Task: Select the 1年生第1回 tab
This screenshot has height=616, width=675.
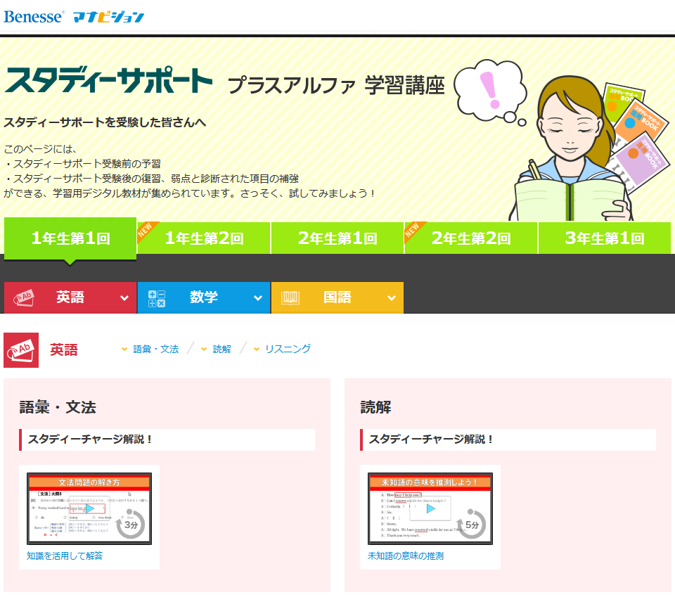Action: click(x=70, y=238)
